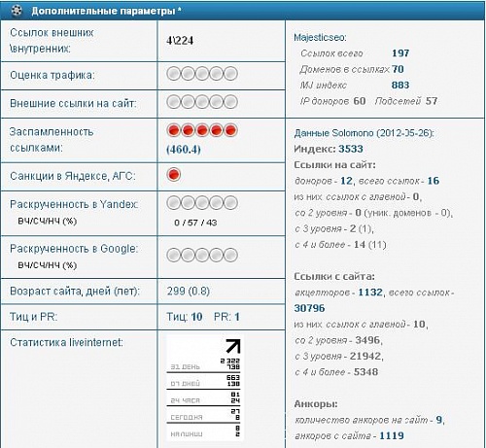Click the со 2 уровня value 3496
Viewport: 486px width, 448px height.
367,340
